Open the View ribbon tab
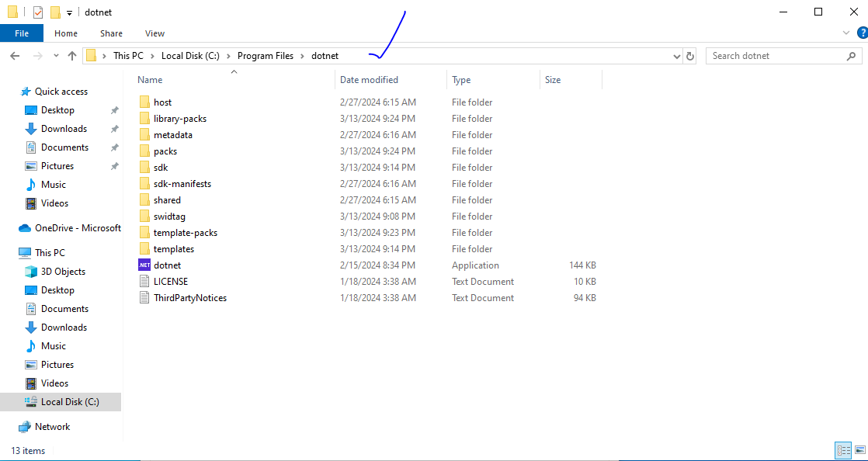Viewport: 868px width, 461px height. click(x=155, y=33)
